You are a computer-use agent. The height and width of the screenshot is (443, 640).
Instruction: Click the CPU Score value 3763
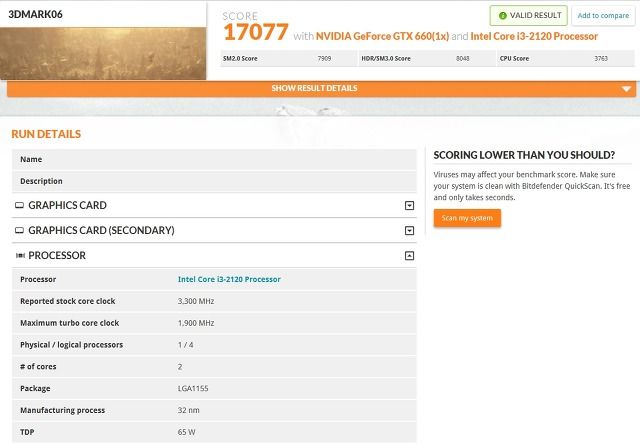pyautogui.click(x=601, y=58)
